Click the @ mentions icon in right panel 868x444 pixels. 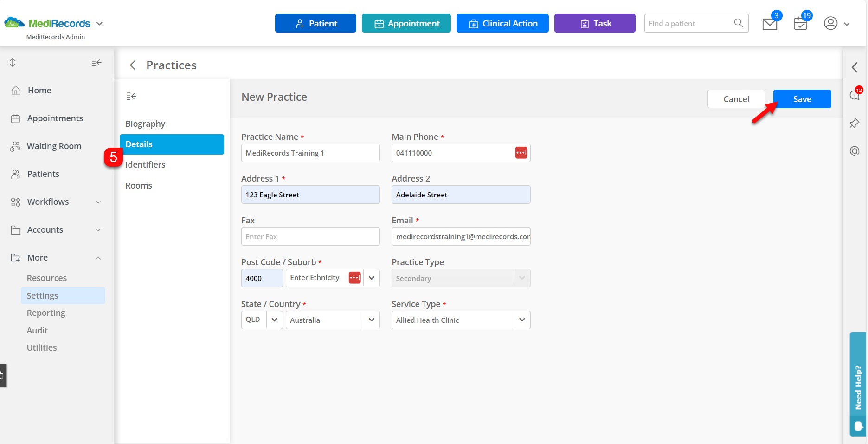point(855,151)
